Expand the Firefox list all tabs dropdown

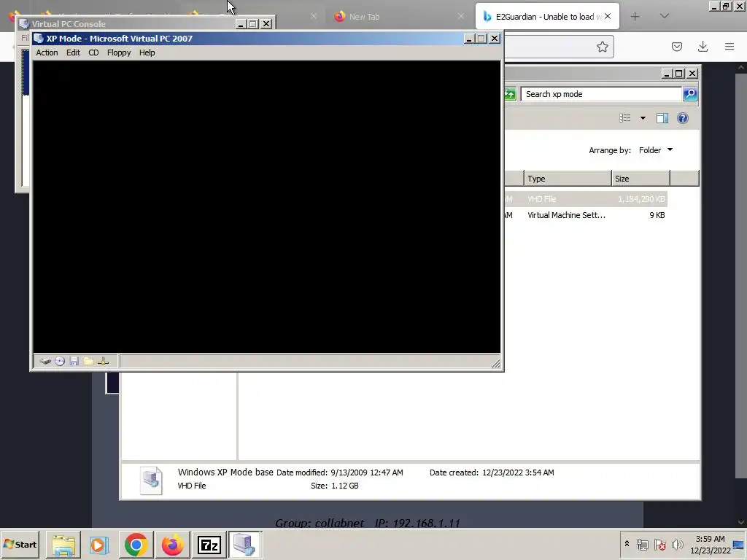664,16
